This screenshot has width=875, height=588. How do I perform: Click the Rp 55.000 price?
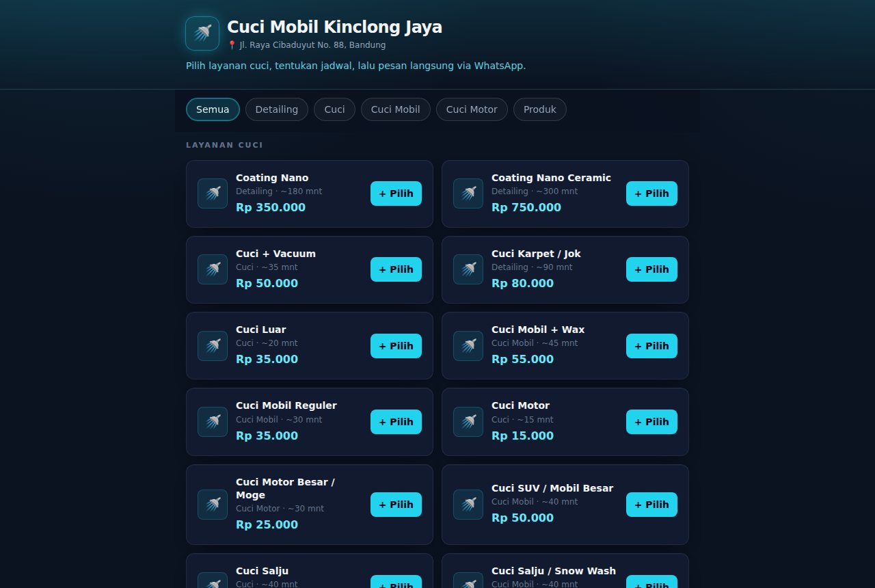coord(522,360)
